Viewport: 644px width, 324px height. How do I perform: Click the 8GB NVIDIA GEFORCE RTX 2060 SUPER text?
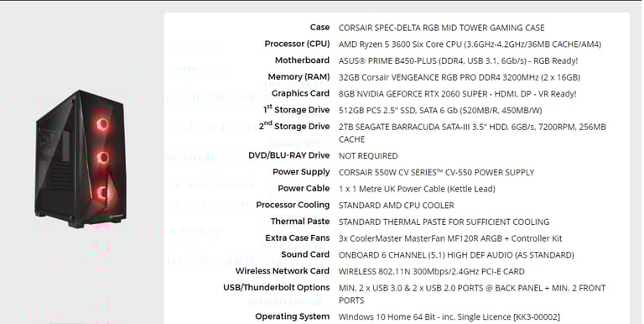click(457, 94)
